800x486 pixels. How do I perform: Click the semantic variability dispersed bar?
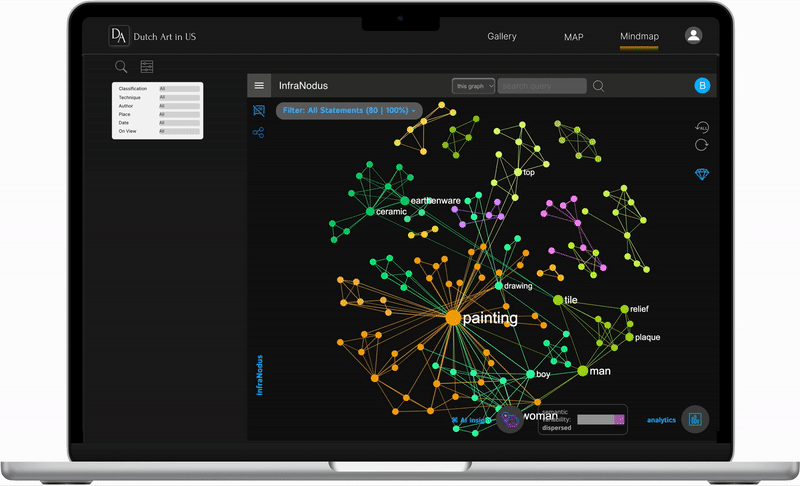601,419
